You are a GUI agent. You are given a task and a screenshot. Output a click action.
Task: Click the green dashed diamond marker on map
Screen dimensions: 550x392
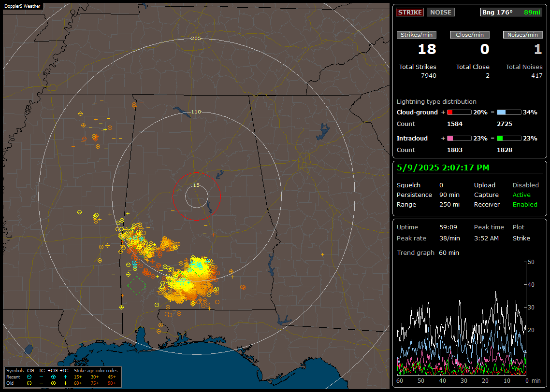[136, 285]
